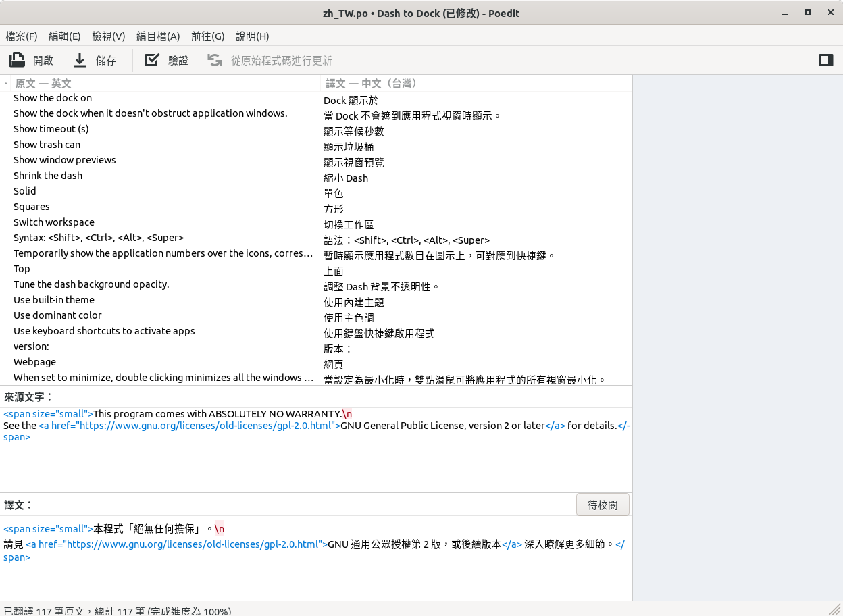This screenshot has height=616, width=843.
Task: Click the translation cell '顯示垃圾桶'
Action: [349, 147]
